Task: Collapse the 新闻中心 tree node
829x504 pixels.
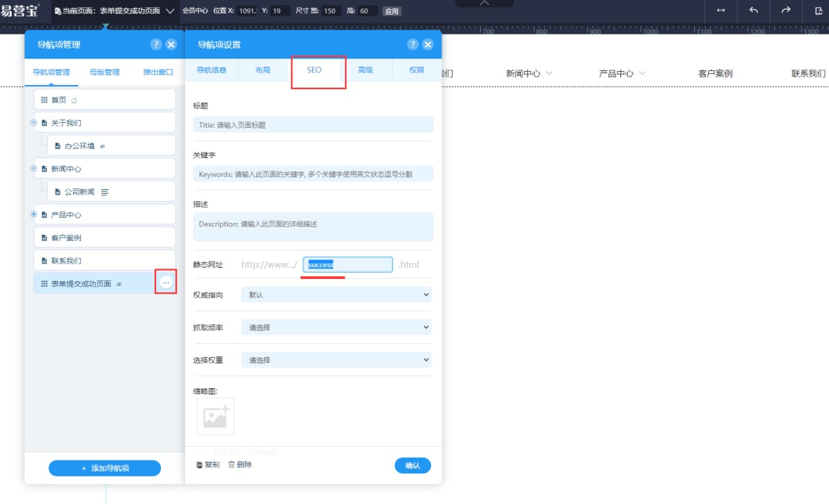Action: tap(34, 168)
